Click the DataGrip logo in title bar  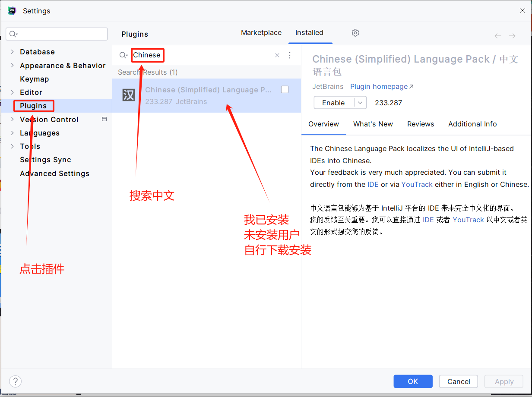click(12, 11)
